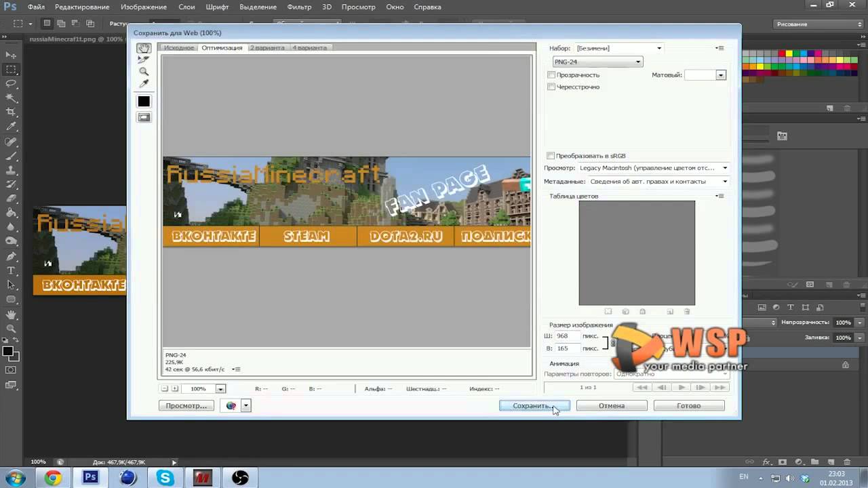Enable the Преобразовать в sRGB checkbox
The height and width of the screenshot is (488, 868).
(x=551, y=155)
